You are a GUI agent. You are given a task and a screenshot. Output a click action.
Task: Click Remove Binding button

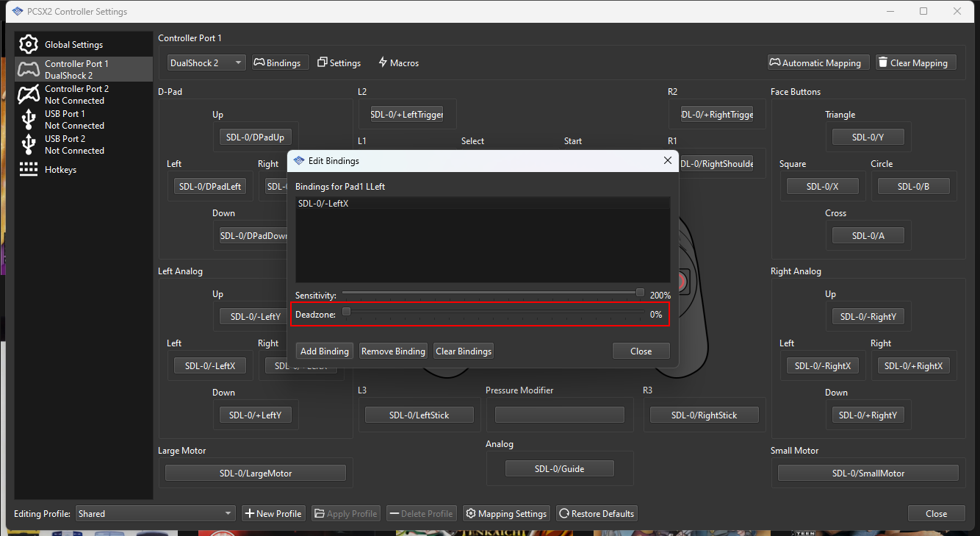[x=393, y=351]
